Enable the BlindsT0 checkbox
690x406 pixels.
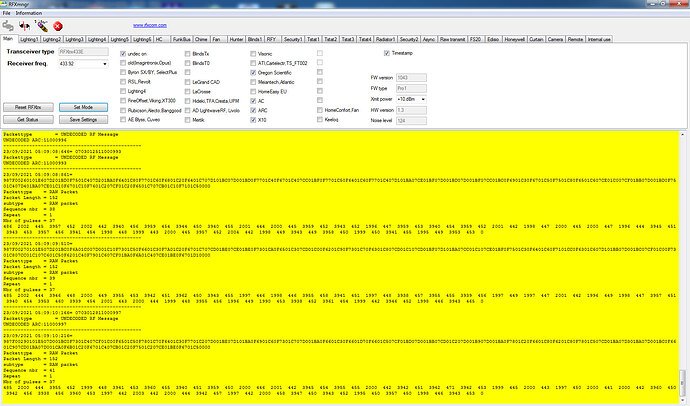pyautogui.click(x=188, y=63)
